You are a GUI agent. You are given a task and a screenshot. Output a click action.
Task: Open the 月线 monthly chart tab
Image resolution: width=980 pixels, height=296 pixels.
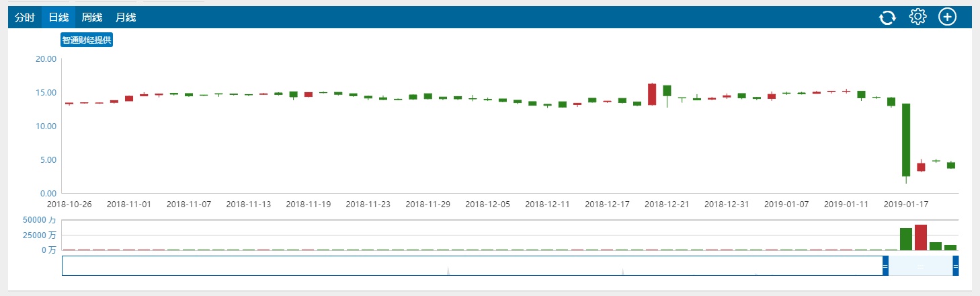click(x=126, y=17)
